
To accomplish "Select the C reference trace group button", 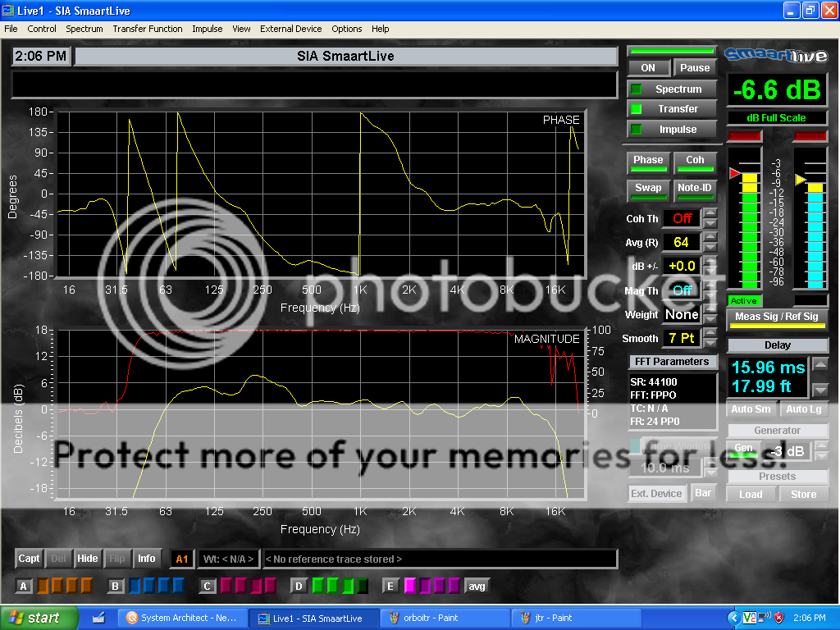I will click(x=208, y=586).
